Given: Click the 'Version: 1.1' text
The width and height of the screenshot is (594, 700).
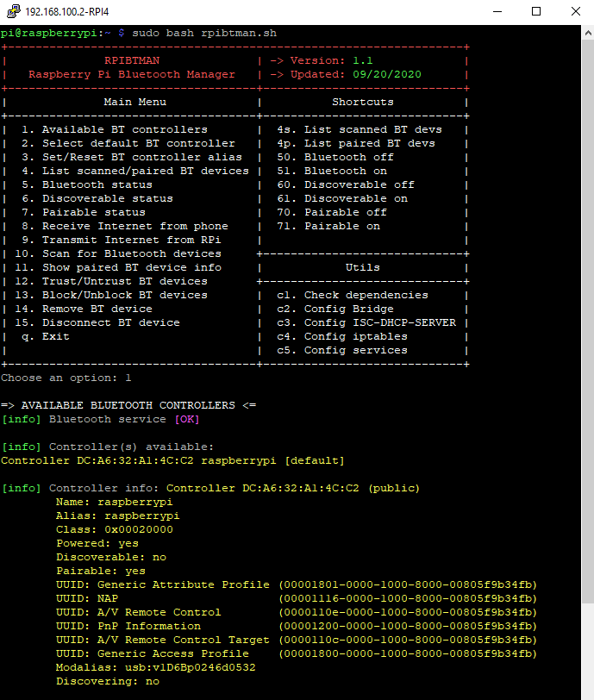Looking at the screenshot, I should tap(331, 60).
